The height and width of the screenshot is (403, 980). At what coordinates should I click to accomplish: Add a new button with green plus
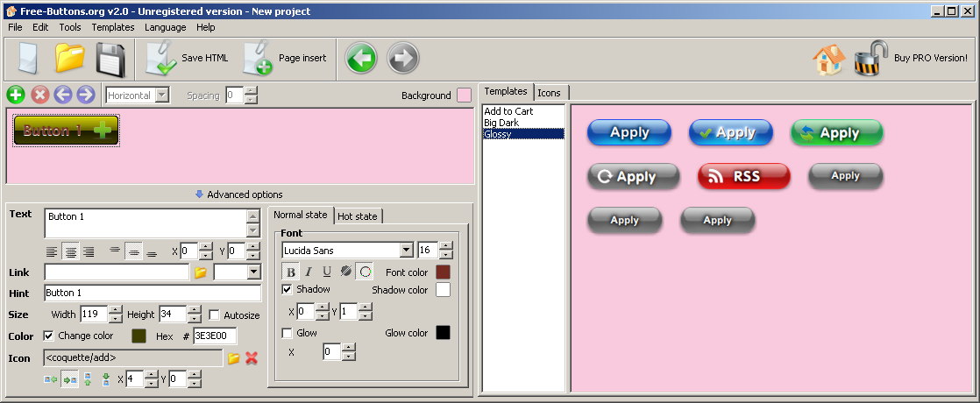tap(16, 95)
